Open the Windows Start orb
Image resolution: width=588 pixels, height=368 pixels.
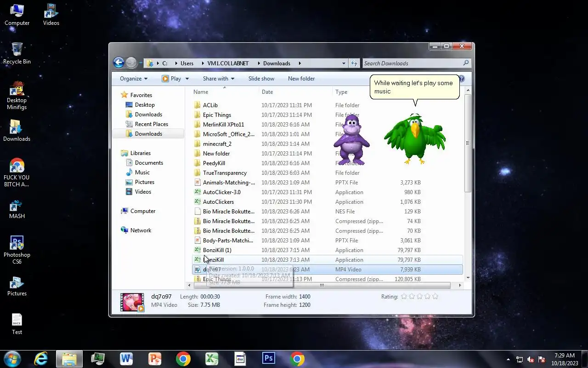click(12, 358)
